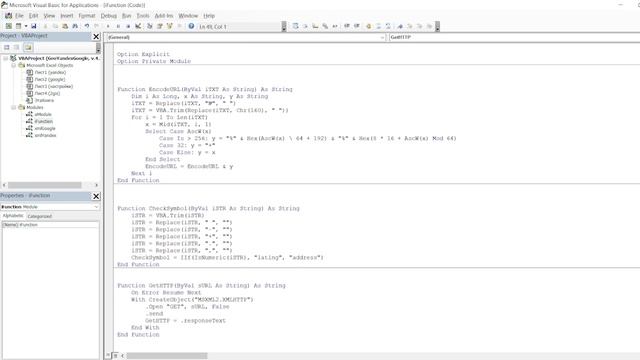
Task: Click the code window horizontal scrollbar
Action: click(x=167, y=356)
